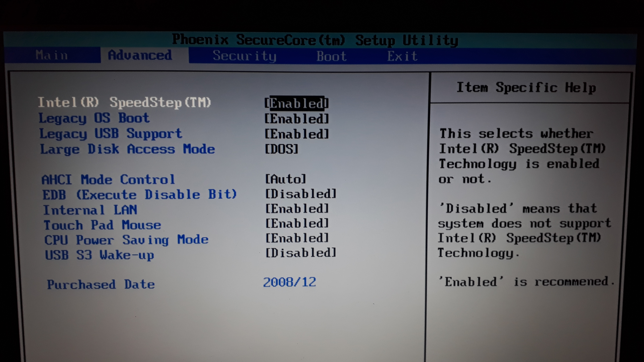Select the USB S3 Wake-up label
Image resolution: width=644 pixels, height=362 pixels.
pyautogui.click(x=100, y=255)
